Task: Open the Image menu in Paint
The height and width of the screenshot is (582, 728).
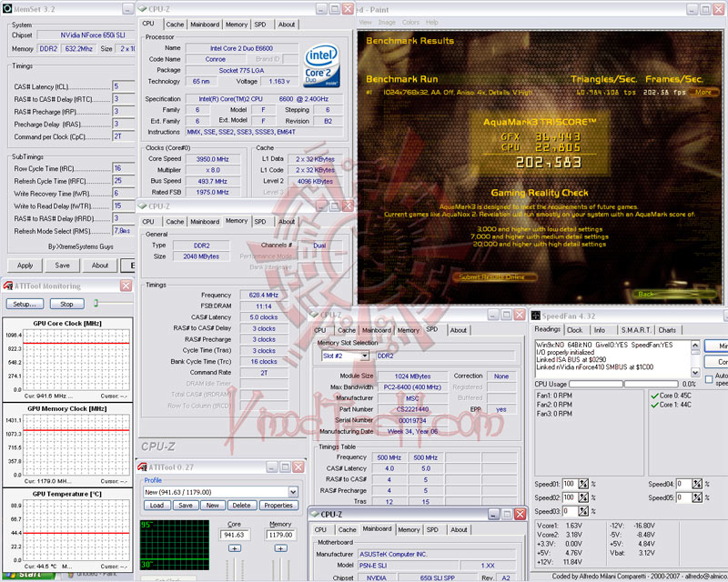Action: 387,22
